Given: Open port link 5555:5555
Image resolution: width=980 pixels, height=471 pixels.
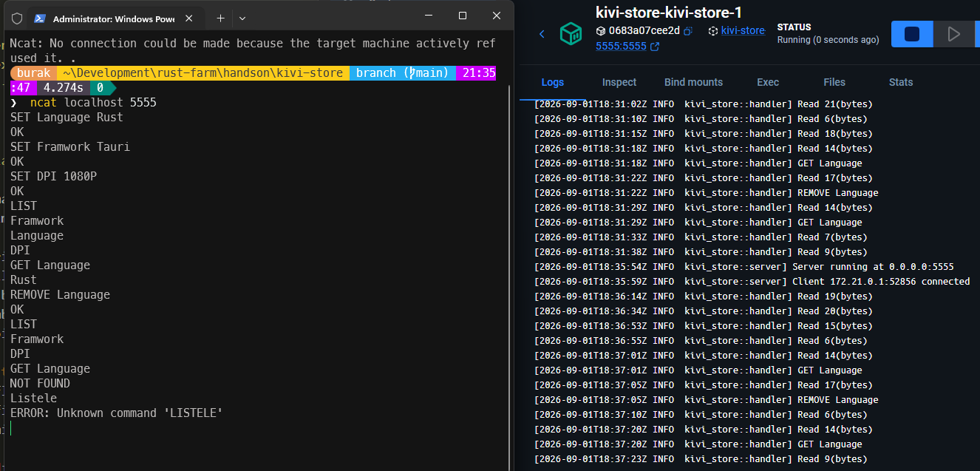Looking at the screenshot, I should pos(621,46).
